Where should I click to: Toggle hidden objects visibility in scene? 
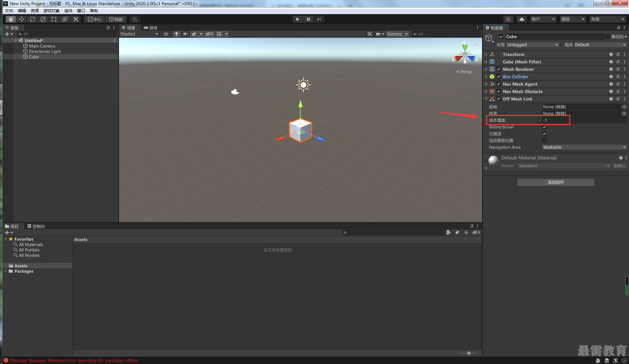tap(210, 34)
